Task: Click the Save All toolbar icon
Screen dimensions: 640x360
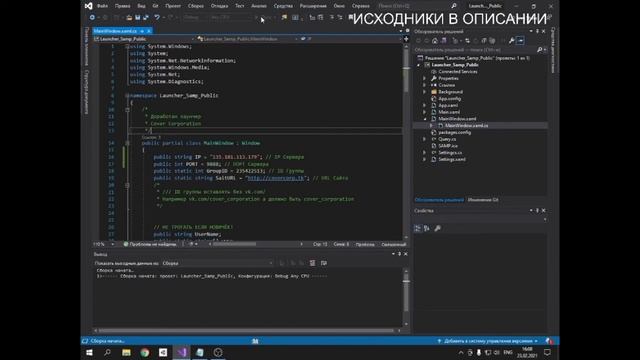Action: [146, 18]
